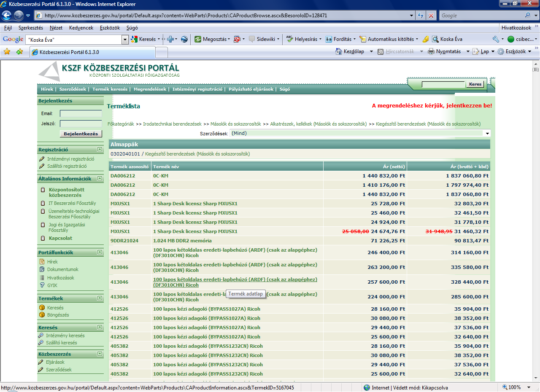Click the Helyesírás spell check icon

pos(289,39)
